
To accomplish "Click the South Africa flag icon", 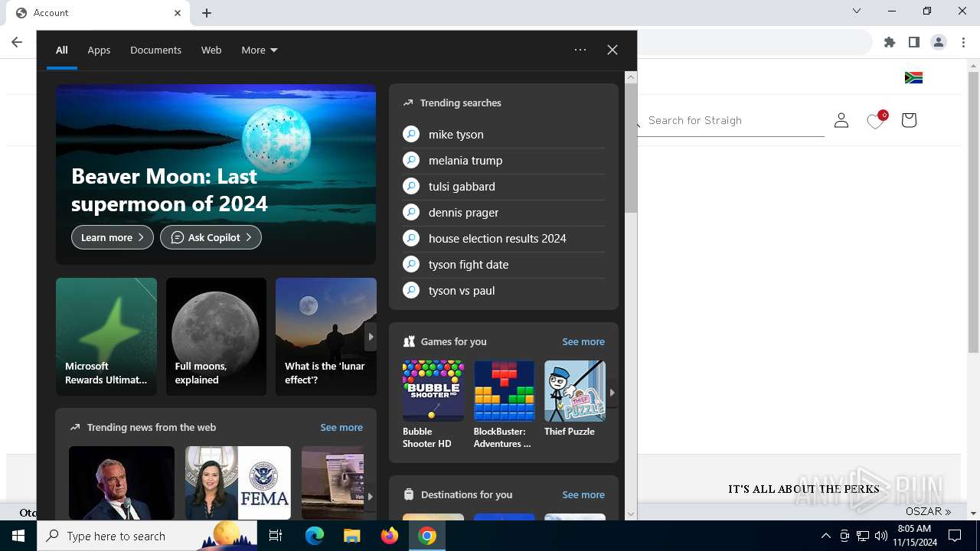I will (913, 77).
